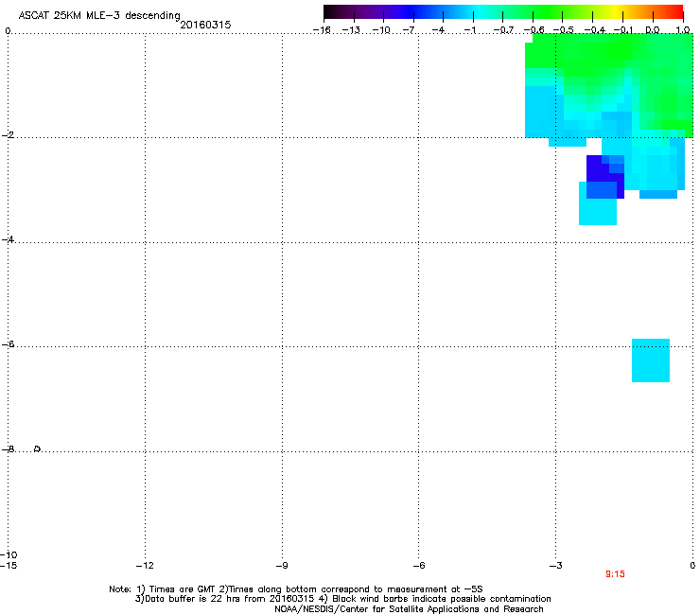Image resolution: width=700 pixels, height=615 pixels.
Task: Click the colorbar tick label "-10"
Action: 381,30
